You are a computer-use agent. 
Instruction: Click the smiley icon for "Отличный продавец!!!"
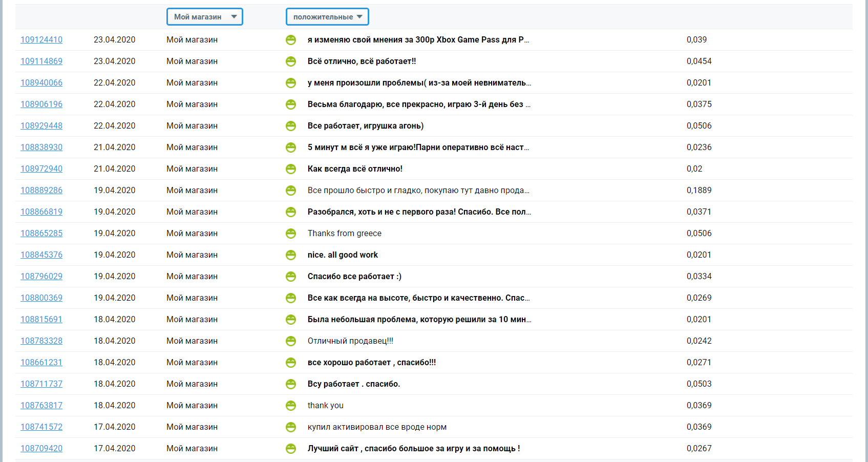(291, 341)
